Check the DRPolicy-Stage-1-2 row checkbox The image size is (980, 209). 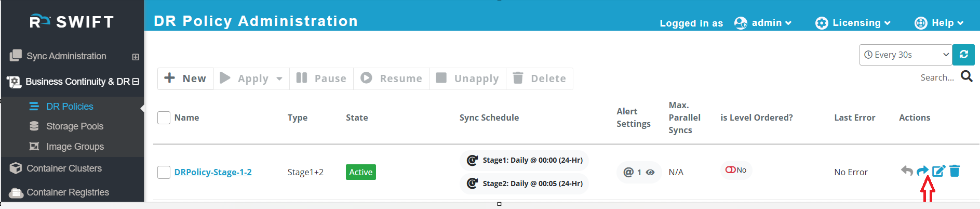(164, 172)
